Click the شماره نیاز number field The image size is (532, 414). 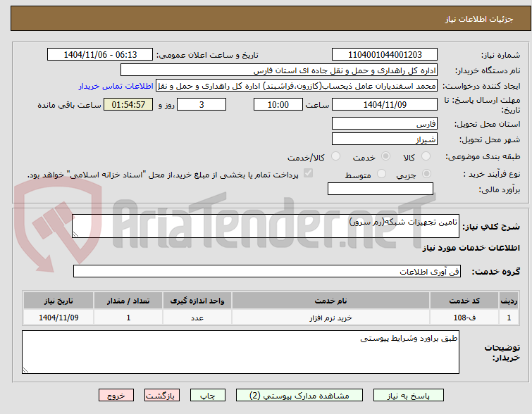[385, 55]
